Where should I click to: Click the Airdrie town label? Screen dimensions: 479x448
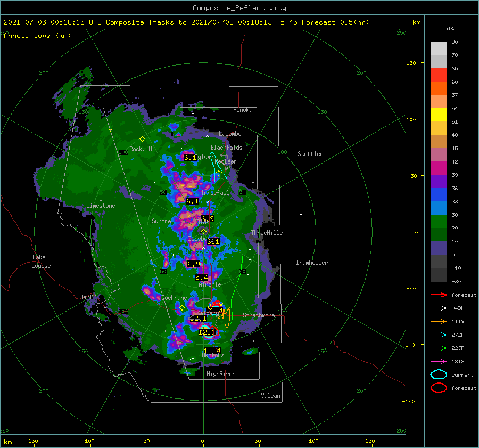click(x=210, y=284)
